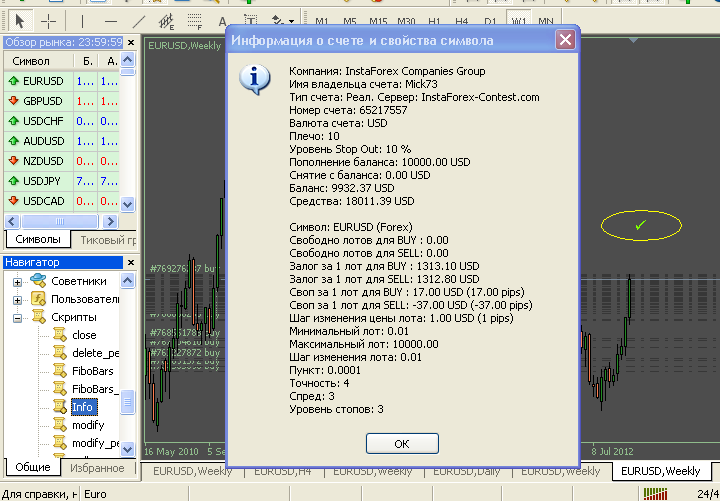Expand the Советники tree node

pyautogui.click(x=17, y=282)
